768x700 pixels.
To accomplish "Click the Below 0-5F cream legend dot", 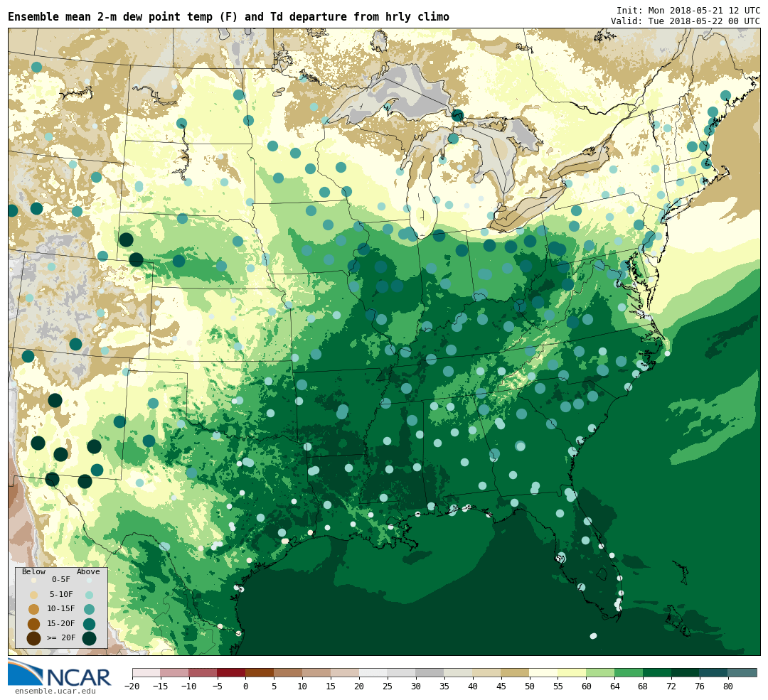I will pyautogui.click(x=34, y=580).
